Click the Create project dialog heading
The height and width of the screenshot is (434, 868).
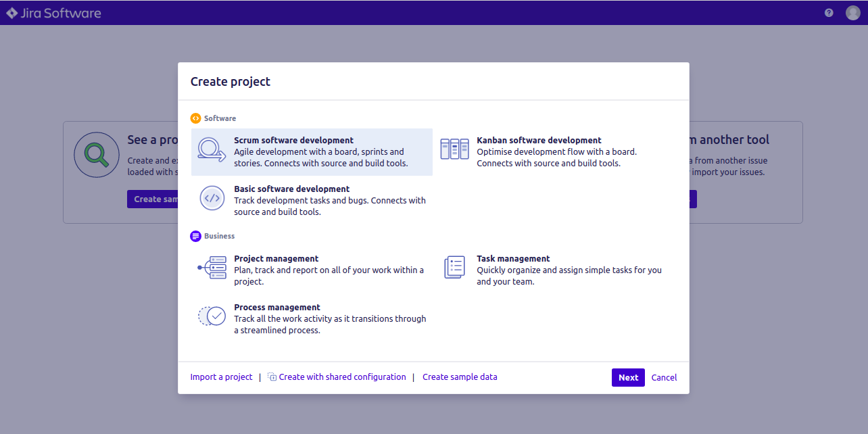(231, 82)
